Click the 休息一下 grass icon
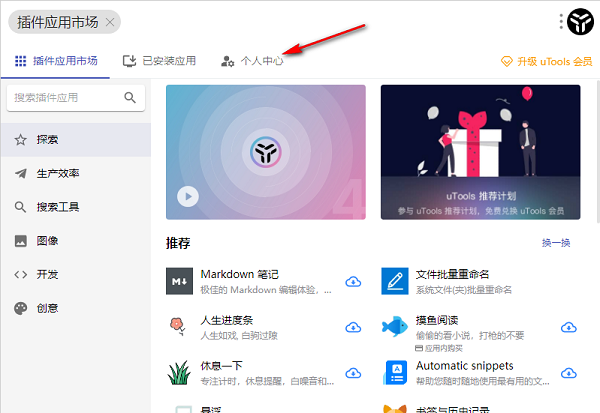 point(179,372)
